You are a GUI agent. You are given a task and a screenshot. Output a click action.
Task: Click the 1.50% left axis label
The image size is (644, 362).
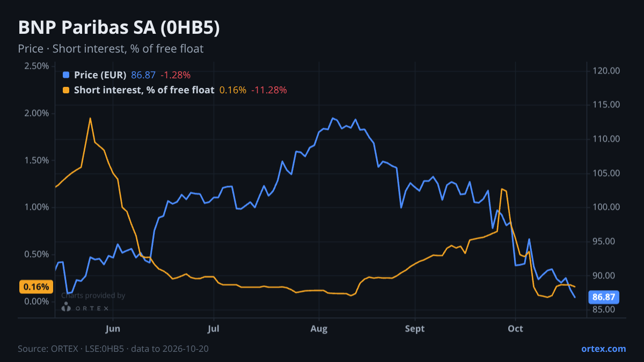pyautogui.click(x=36, y=160)
